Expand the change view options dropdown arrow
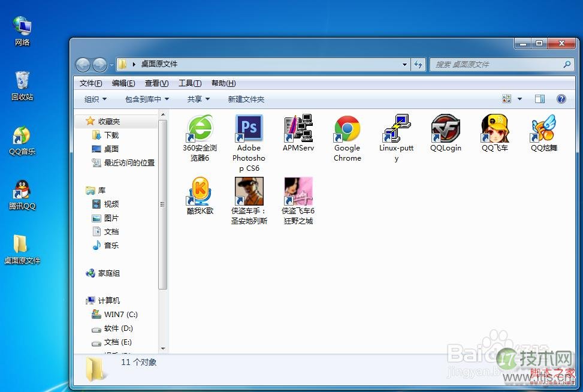Viewport: 583px width, 392px height. (x=519, y=99)
